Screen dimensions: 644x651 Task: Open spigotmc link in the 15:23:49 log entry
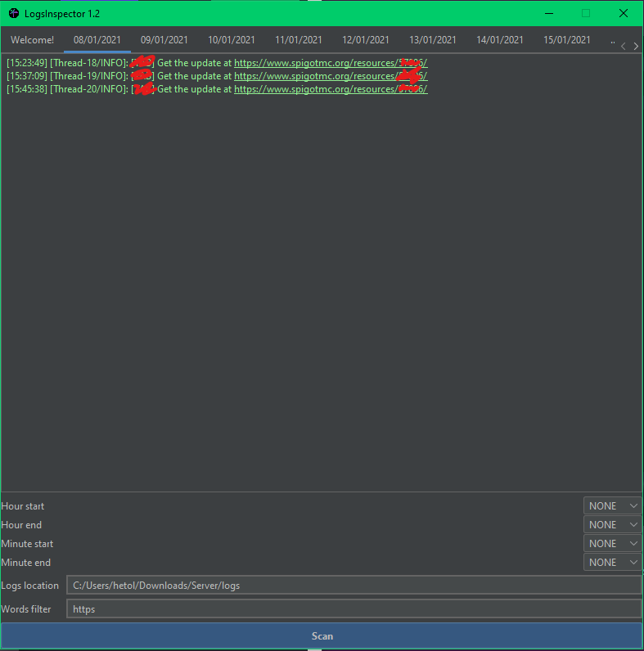(330, 63)
